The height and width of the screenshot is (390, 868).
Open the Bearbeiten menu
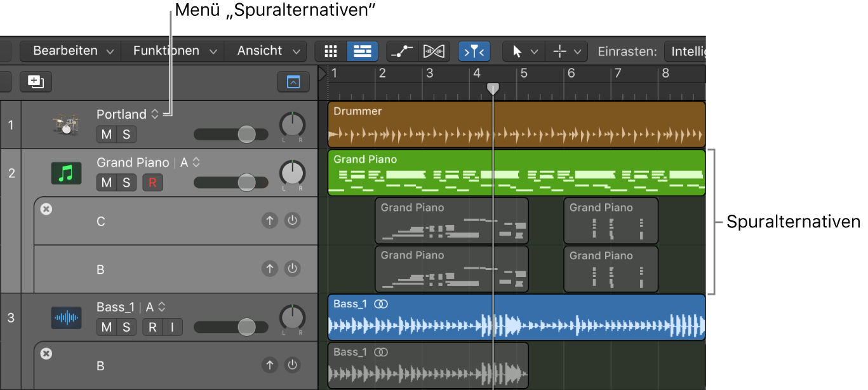tap(73, 51)
